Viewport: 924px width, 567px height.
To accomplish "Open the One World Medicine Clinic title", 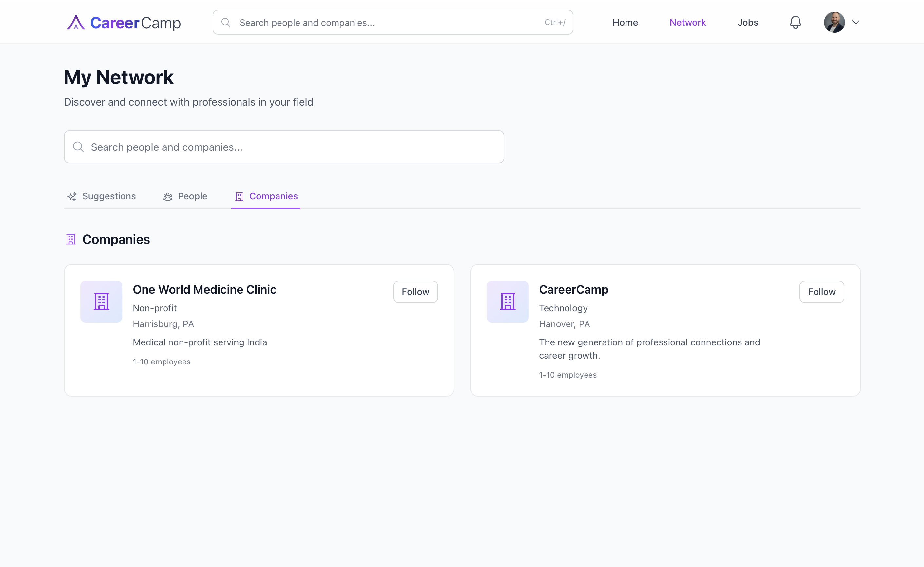I will pos(204,289).
